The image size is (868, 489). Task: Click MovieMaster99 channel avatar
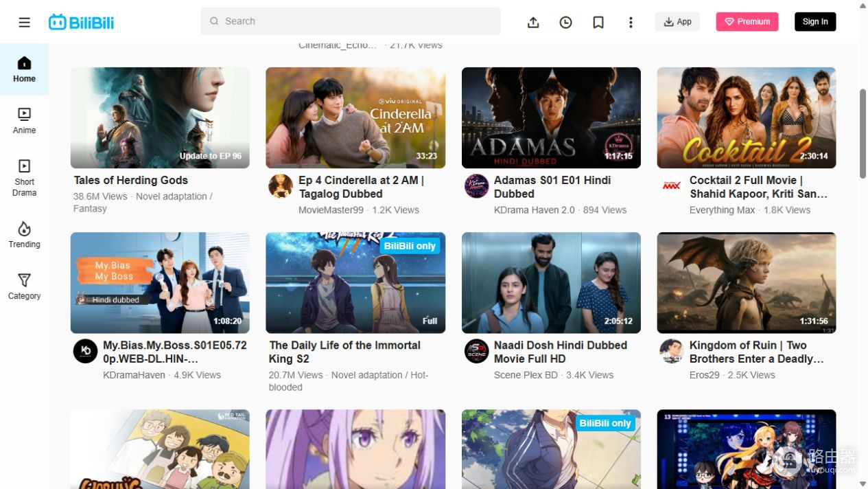(x=281, y=186)
